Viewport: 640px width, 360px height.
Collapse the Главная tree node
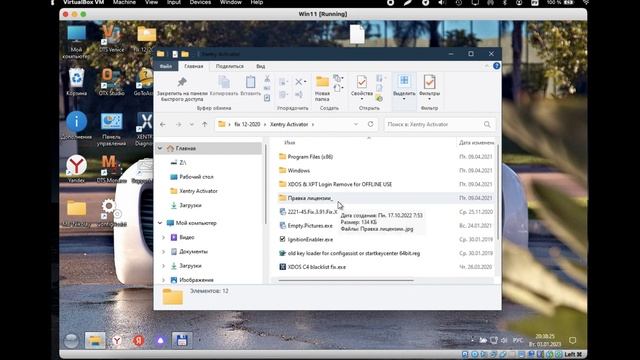tap(160, 148)
